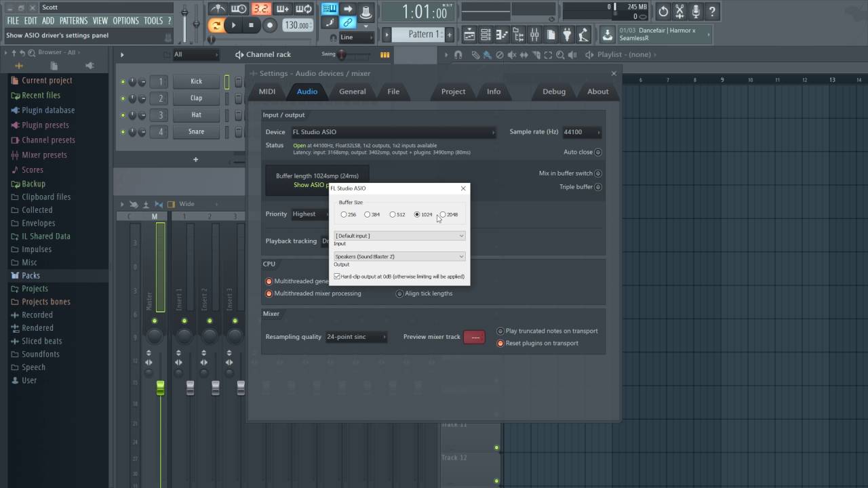Click the metronome icon
Image resolution: width=868 pixels, height=488 pixels.
tap(218, 9)
